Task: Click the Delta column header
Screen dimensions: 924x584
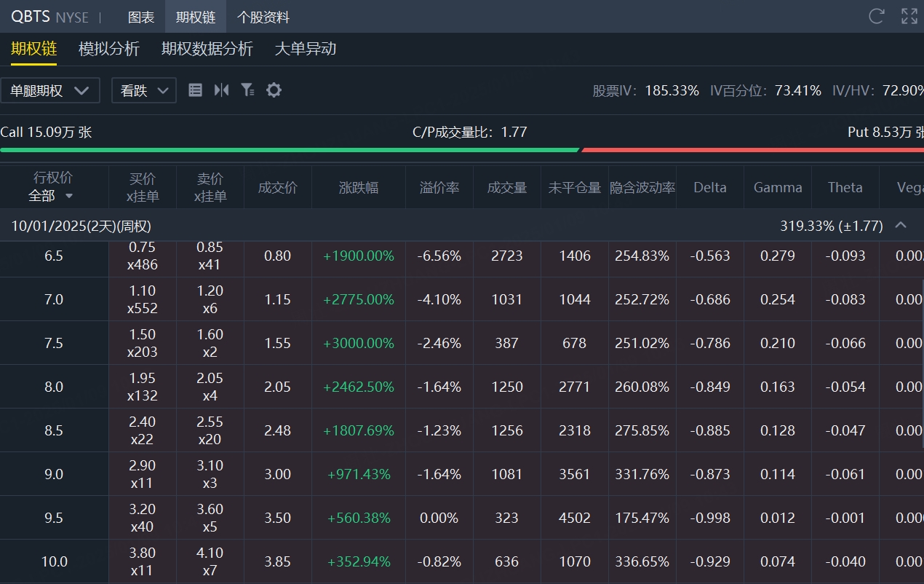Action: point(710,187)
